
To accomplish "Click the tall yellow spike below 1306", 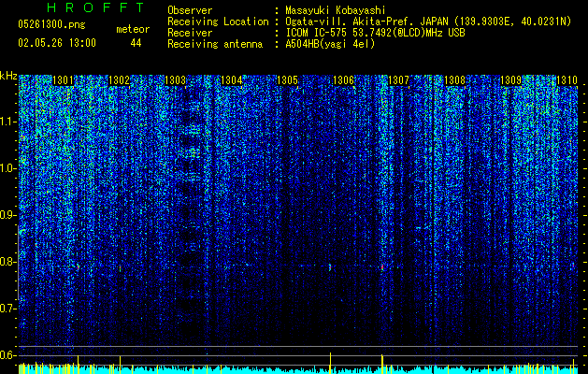I will tap(330, 363).
